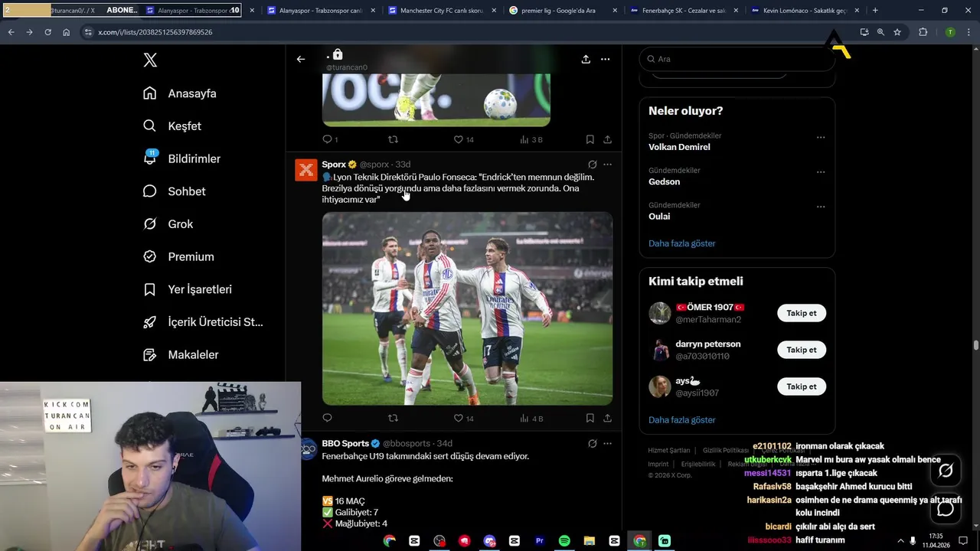Share the Sporx Fonseca post
This screenshot has width=980, height=551.
click(x=607, y=418)
